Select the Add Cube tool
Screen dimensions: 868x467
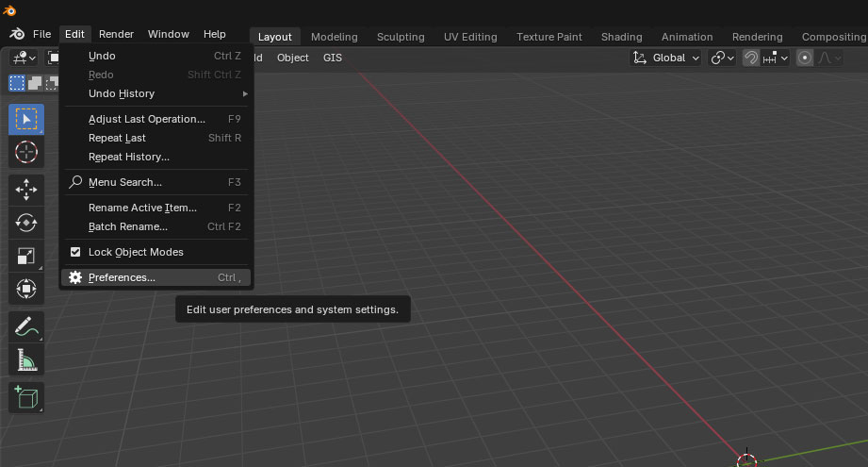26,397
